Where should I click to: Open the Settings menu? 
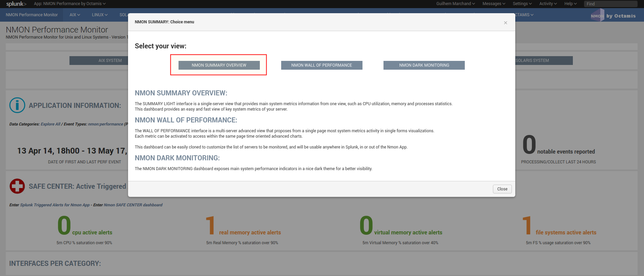click(x=522, y=4)
